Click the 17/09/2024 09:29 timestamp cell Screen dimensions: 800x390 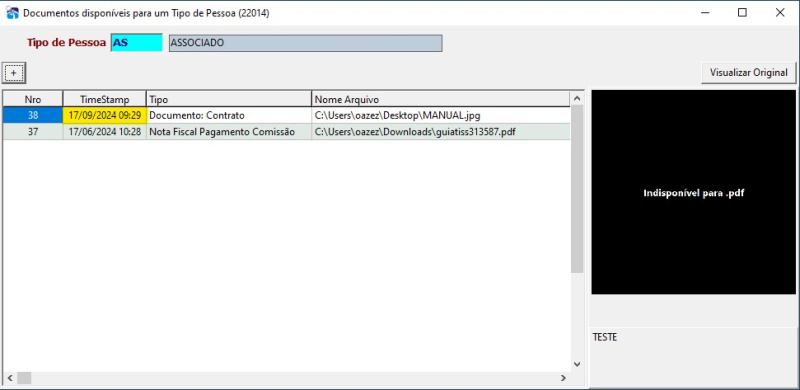point(105,115)
